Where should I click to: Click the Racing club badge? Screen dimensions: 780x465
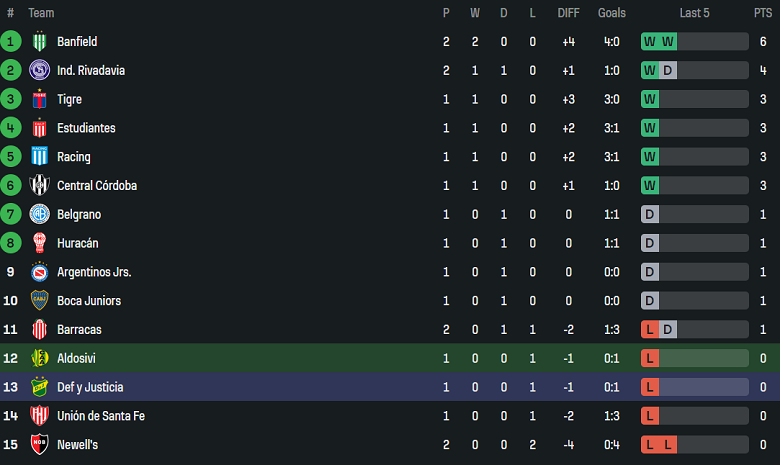pos(40,157)
